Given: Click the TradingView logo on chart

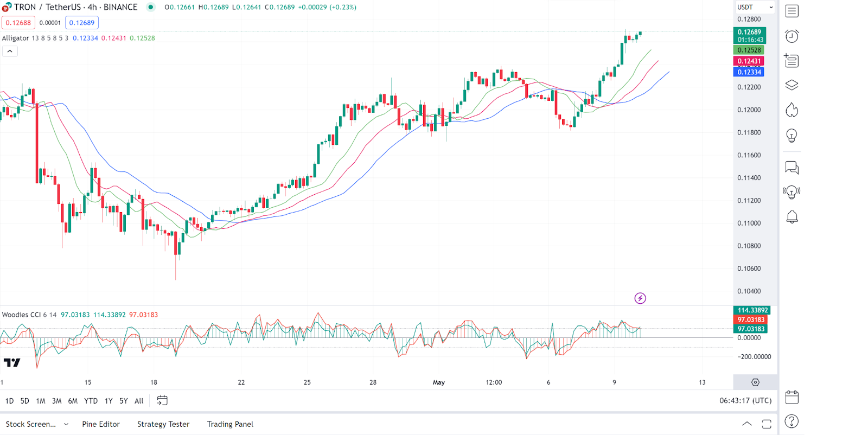Looking at the screenshot, I should coord(12,362).
